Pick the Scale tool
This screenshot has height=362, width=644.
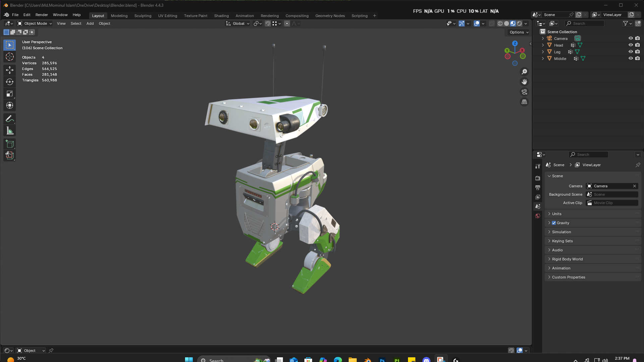9,94
